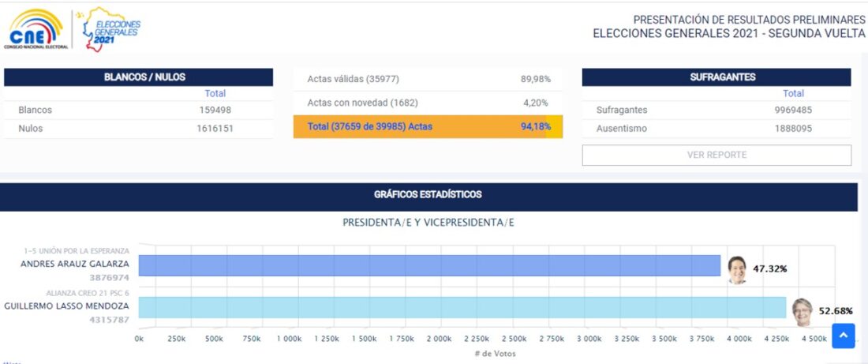Click Guillermo Lasso candidate photo
Image resolution: width=868 pixels, height=364 pixels.
[x=803, y=310]
